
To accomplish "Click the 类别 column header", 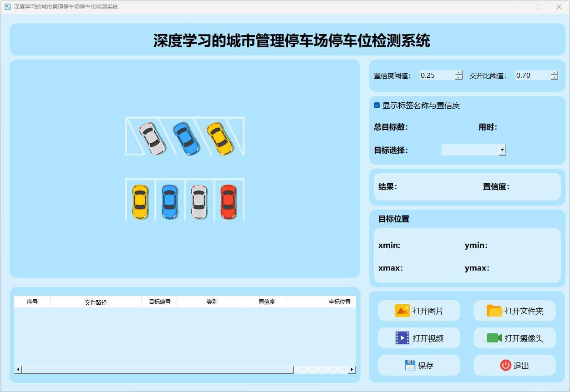I will click(x=212, y=302).
